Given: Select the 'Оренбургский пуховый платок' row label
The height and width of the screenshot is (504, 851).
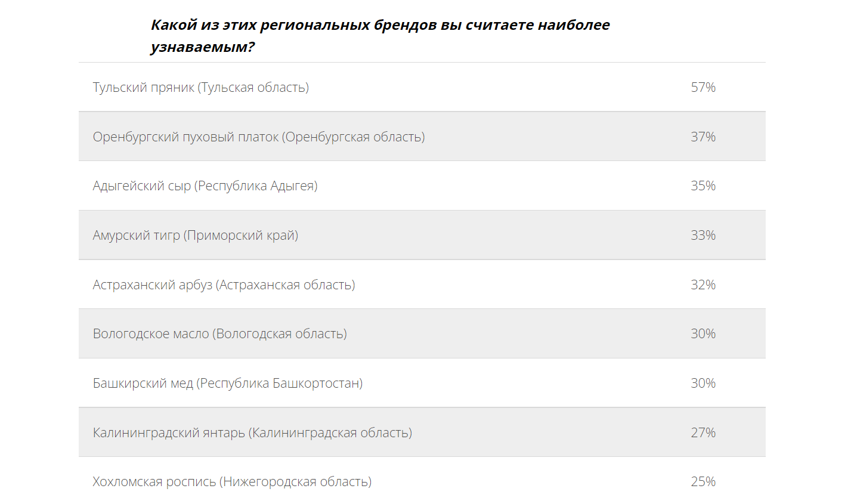Looking at the screenshot, I should pyautogui.click(x=258, y=137).
